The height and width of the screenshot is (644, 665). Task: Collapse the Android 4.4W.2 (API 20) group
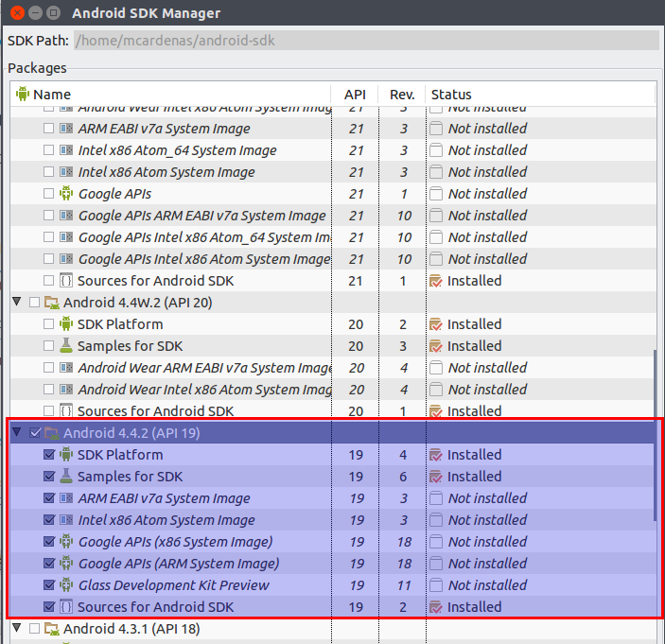coord(17,302)
